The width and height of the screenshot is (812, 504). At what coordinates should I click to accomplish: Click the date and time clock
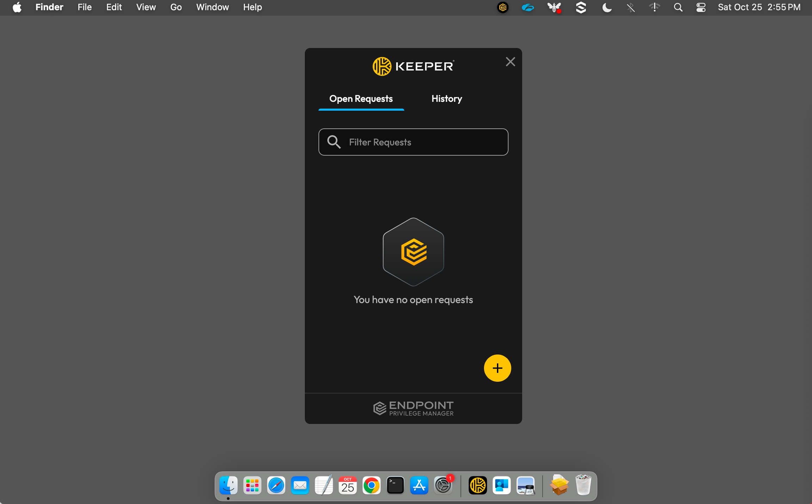click(759, 7)
